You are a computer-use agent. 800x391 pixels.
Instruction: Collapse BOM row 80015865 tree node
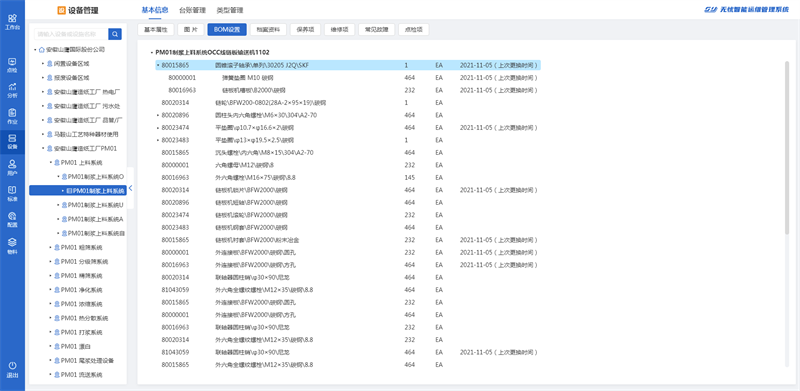158,65
